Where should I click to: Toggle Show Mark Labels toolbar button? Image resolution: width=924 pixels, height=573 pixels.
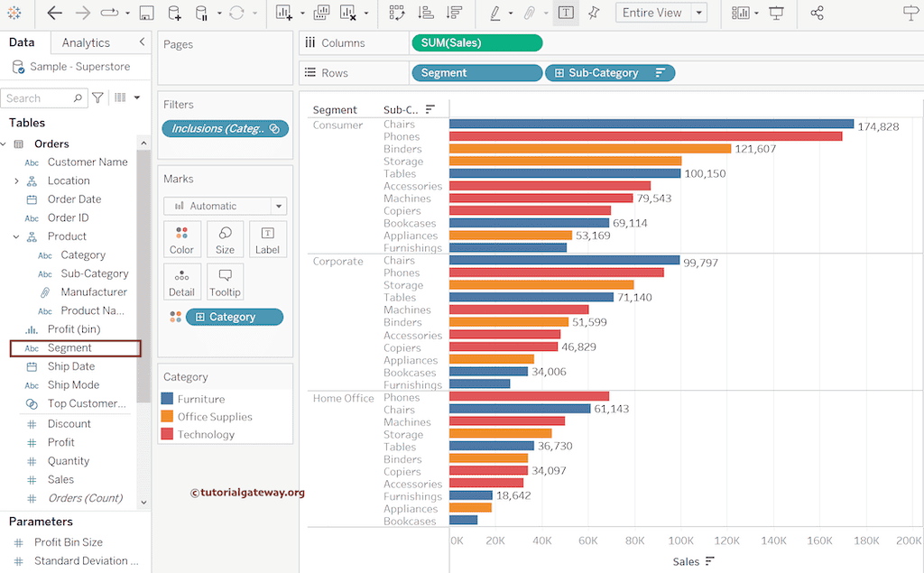click(x=566, y=14)
